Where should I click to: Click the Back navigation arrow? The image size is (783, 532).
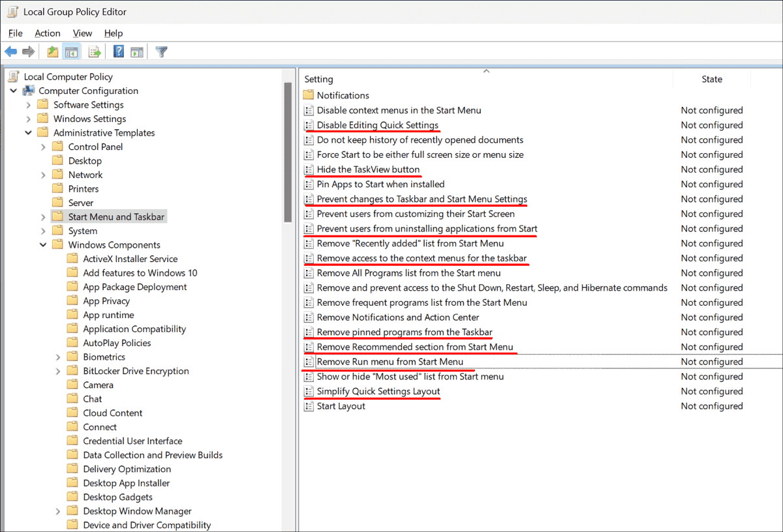point(10,51)
